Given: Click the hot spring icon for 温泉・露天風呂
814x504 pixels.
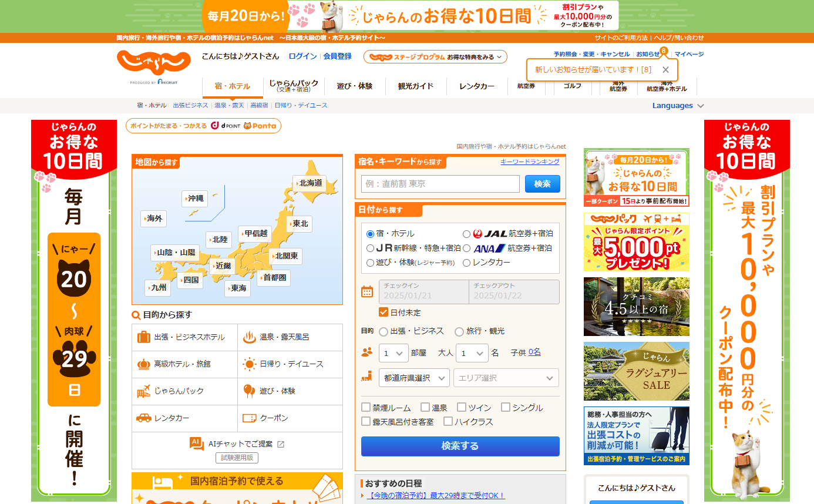Looking at the screenshot, I should 249,337.
